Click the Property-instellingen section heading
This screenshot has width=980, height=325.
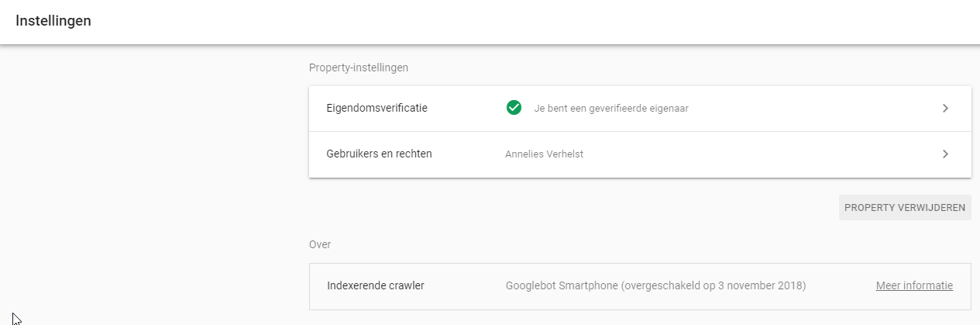[359, 67]
